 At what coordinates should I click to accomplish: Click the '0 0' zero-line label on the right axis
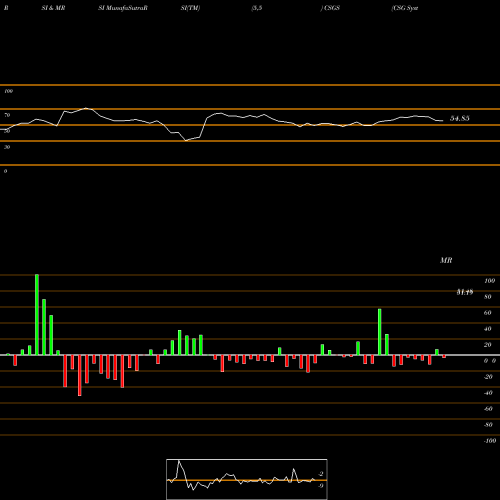[x=490, y=361]
